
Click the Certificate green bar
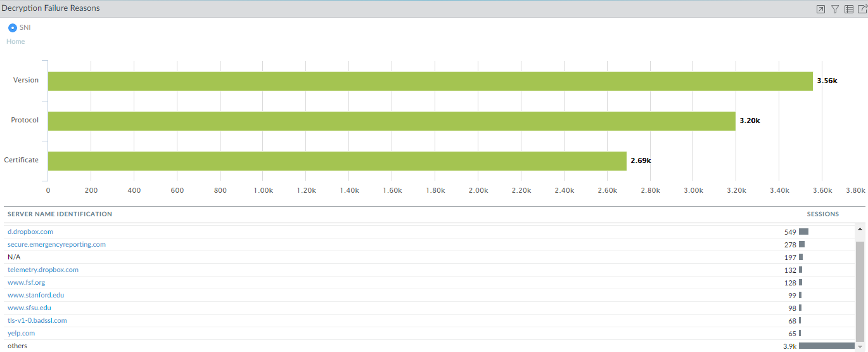pos(336,161)
